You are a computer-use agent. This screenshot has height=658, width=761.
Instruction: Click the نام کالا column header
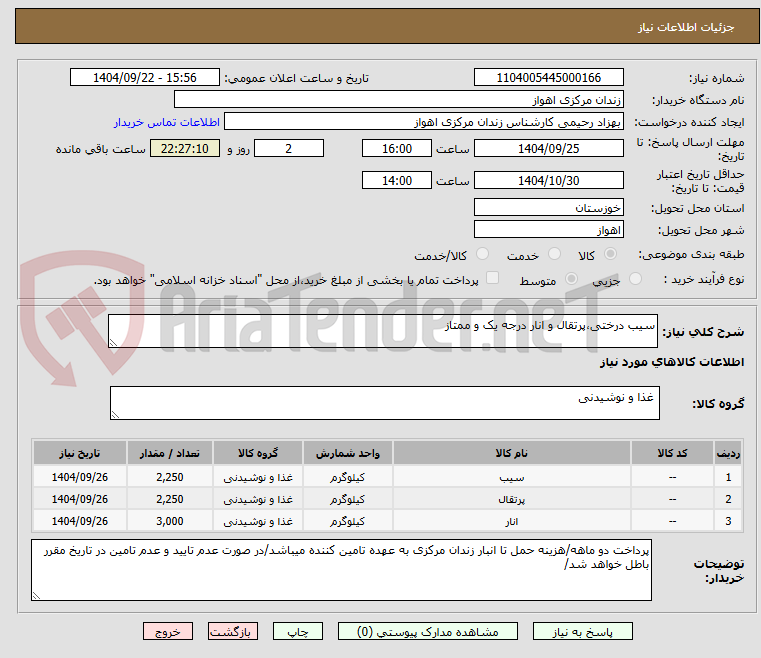click(x=512, y=453)
